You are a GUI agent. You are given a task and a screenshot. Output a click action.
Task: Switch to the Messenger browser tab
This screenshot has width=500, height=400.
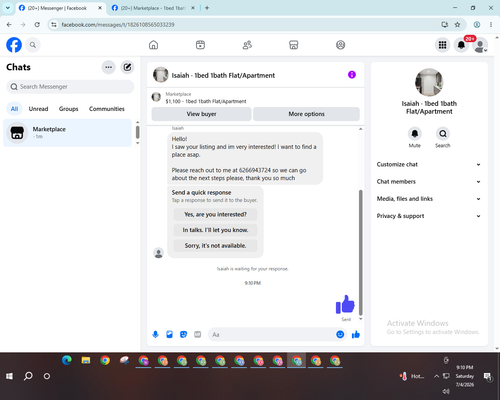tap(60, 8)
